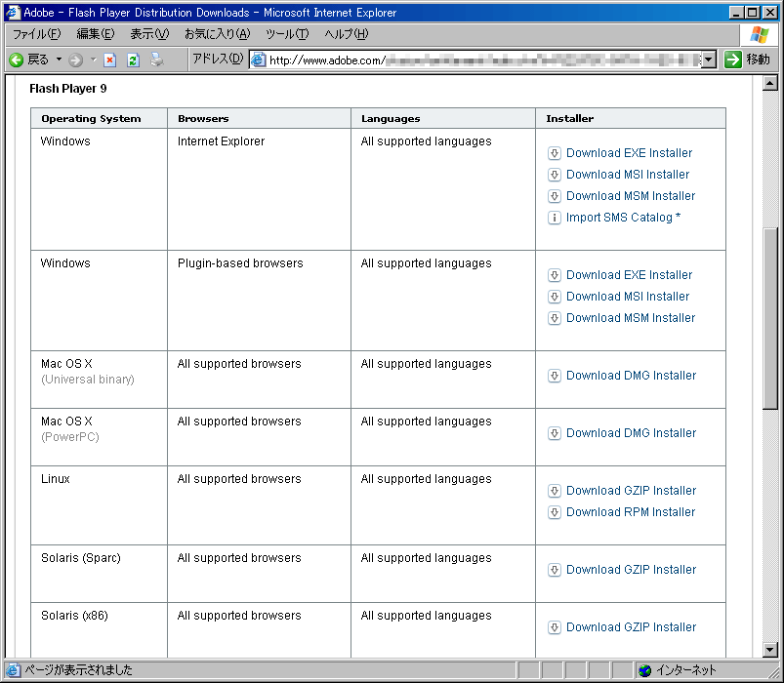
Task: Open the ヘルプ(H) menu
Action: point(346,34)
